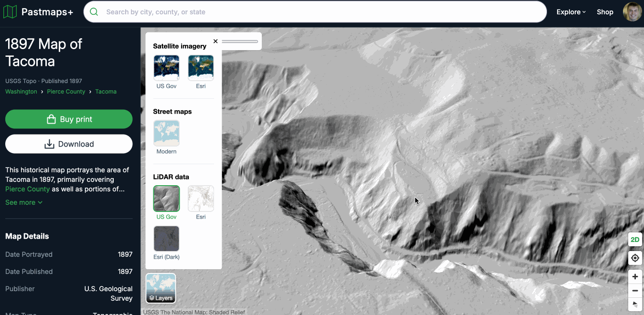Reset map bearing with compass icon
The image size is (644, 315).
[x=635, y=304]
